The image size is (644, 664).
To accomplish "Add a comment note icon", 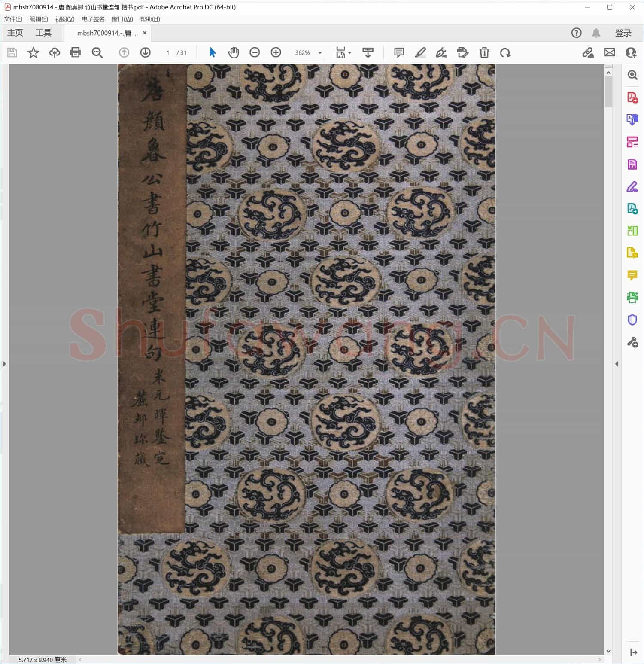I will [399, 52].
